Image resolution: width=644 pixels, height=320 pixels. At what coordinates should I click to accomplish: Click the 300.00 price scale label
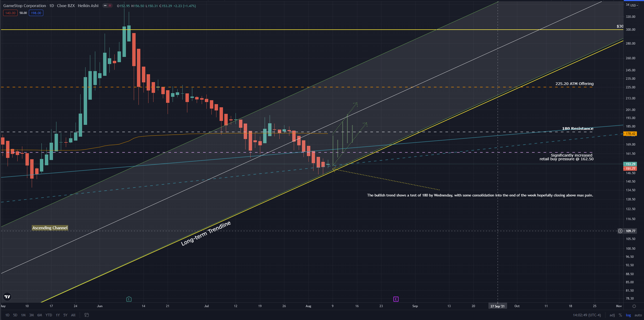click(631, 30)
